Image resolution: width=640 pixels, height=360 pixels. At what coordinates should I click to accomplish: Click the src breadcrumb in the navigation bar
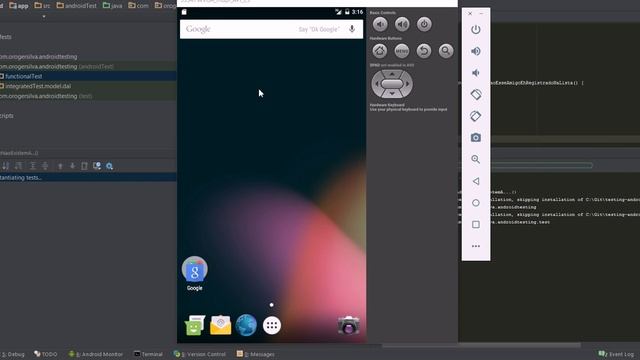coord(42,6)
